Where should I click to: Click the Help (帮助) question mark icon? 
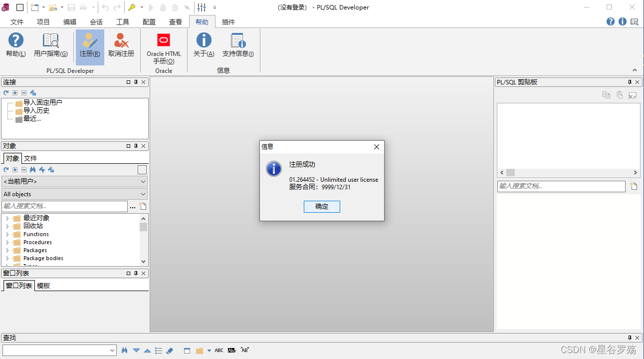(16, 40)
